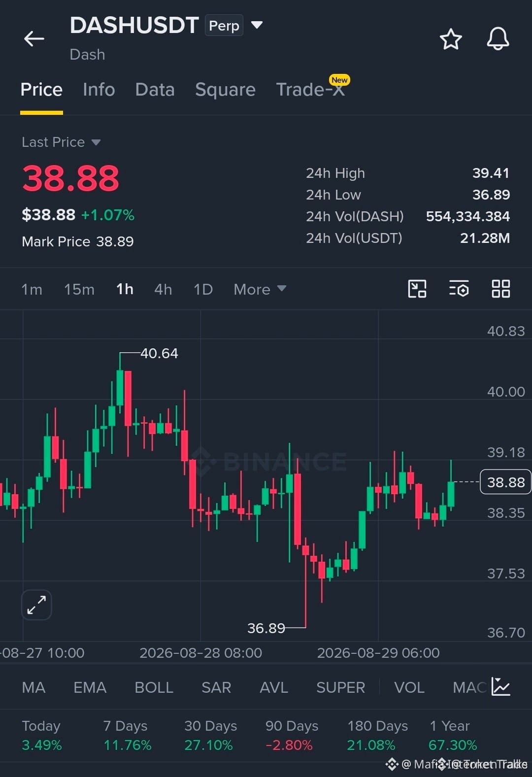Viewport: 532px width, 777px height.
Task: Open indicator settings chart-line icon
Action: [500, 687]
